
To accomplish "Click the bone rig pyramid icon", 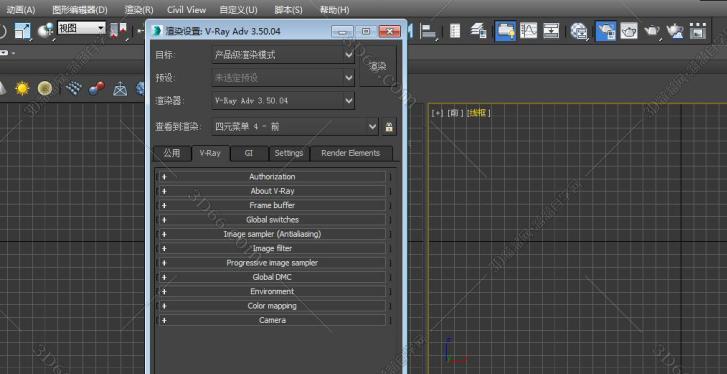I will point(120,89).
